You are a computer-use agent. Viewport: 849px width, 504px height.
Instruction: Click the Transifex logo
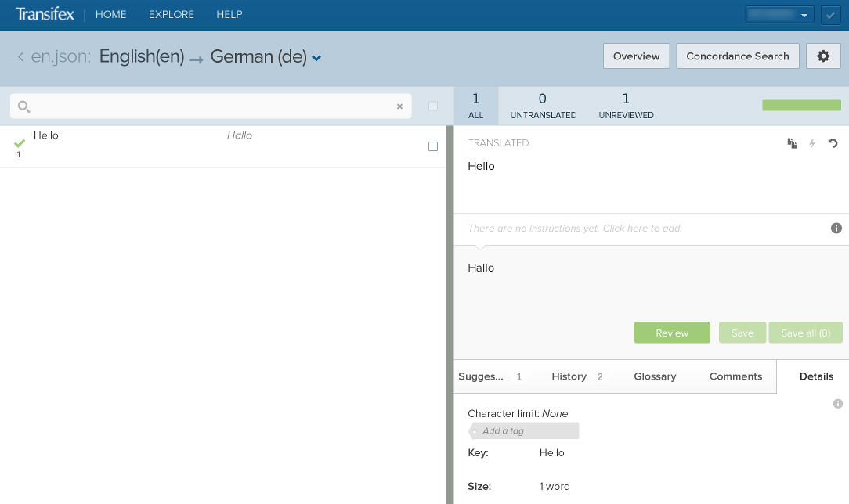click(x=45, y=14)
